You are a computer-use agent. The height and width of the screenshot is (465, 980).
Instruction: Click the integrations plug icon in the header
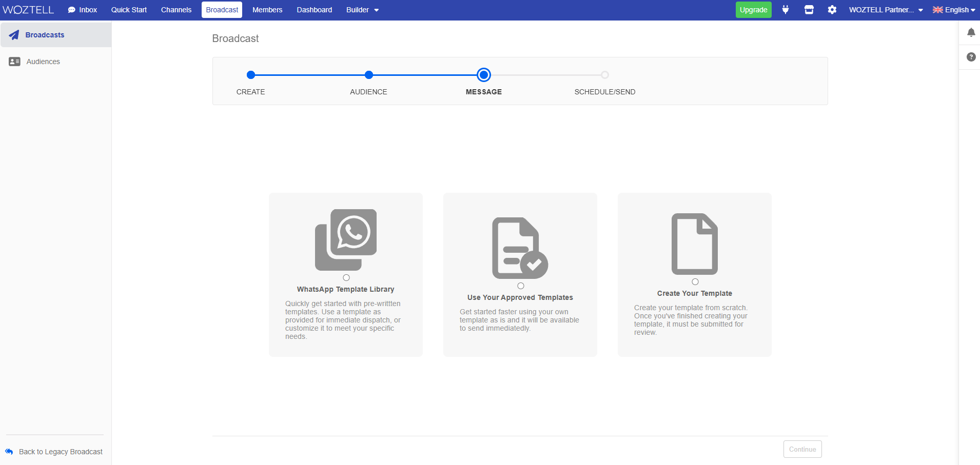pos(786,10)
